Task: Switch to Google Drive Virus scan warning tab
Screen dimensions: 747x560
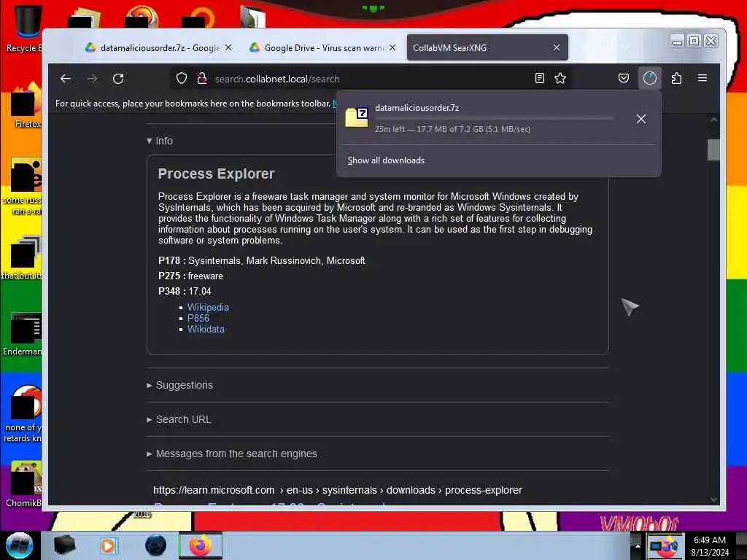Action: coord(324,47)
